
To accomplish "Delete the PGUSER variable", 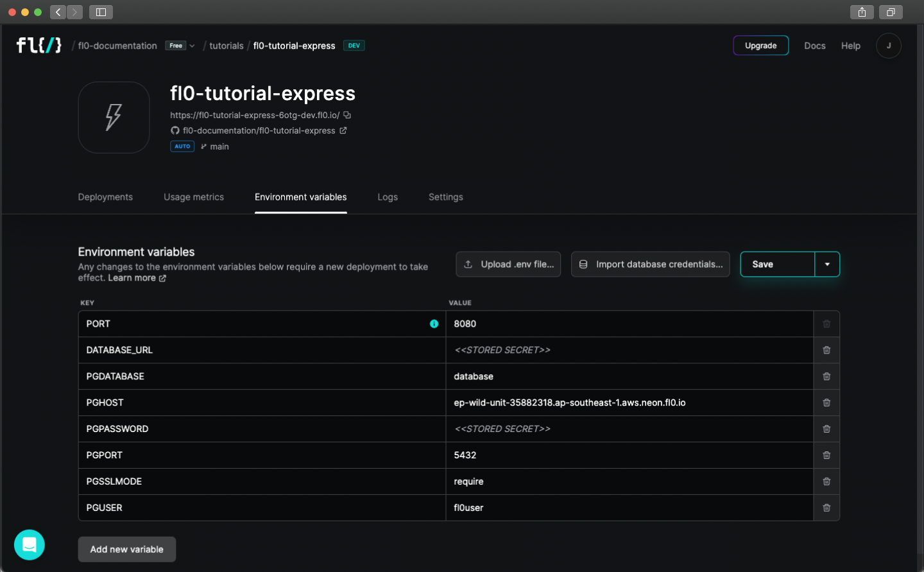I will (x=826, y=508).
